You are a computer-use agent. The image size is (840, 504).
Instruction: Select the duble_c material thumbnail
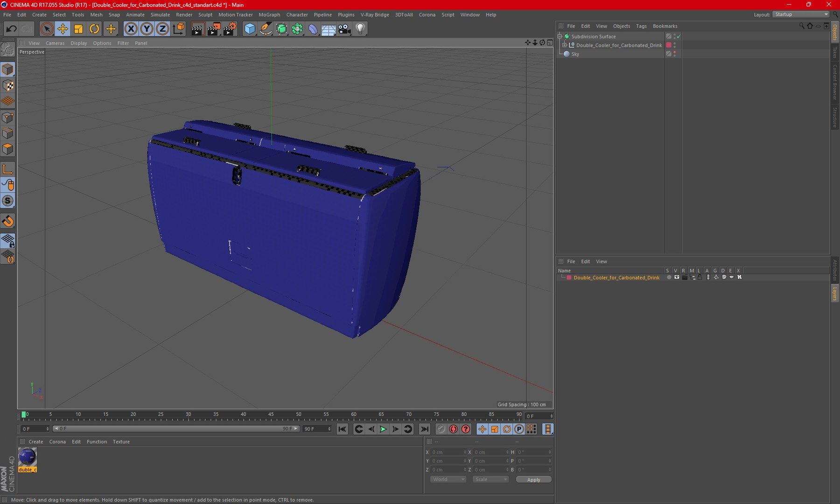tap(28, 457)
